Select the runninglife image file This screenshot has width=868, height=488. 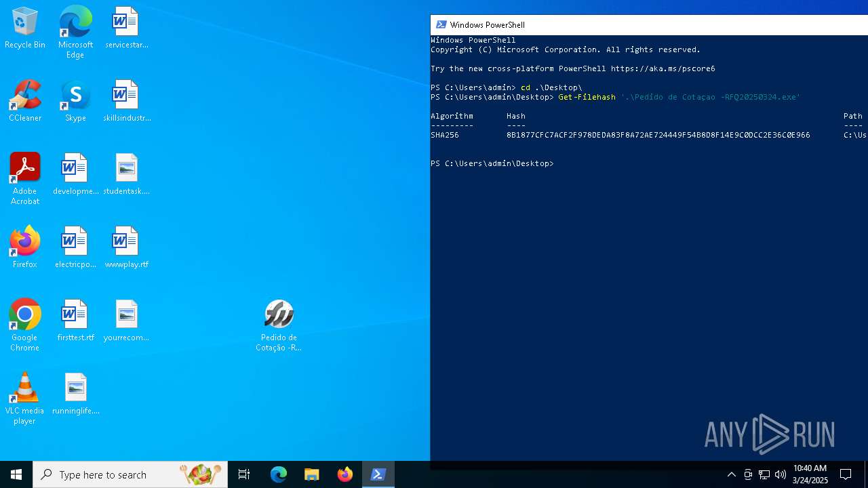coord(75,394)
